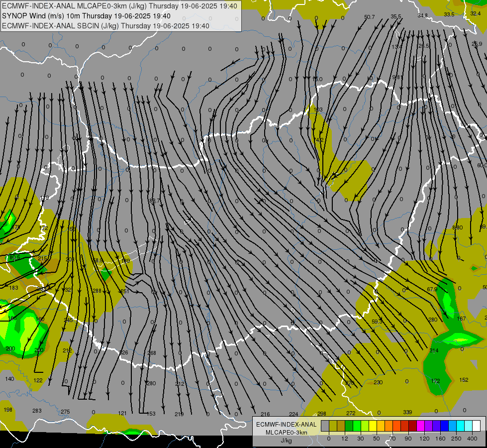
Task: Click the map value '298'
Action: coord(322,414)
